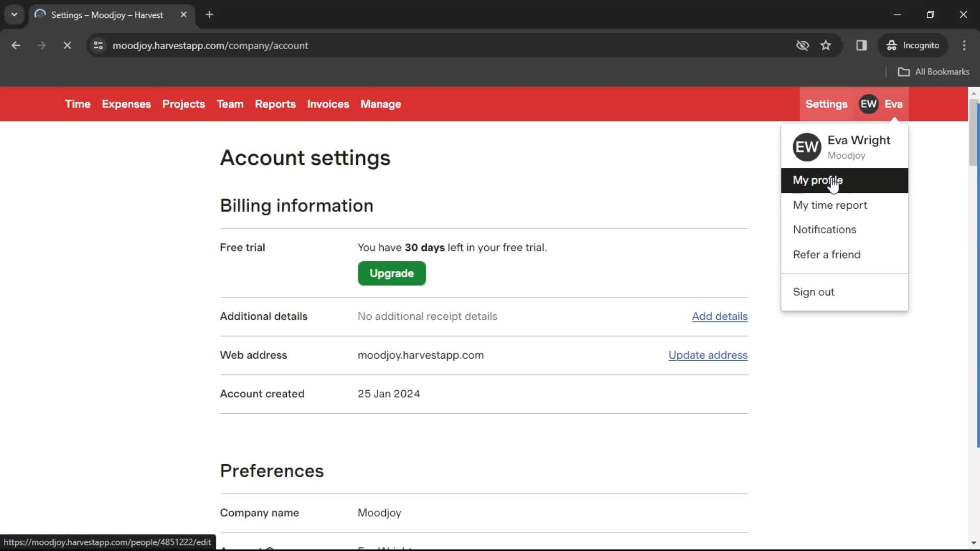Open the Manage menu

380,104
